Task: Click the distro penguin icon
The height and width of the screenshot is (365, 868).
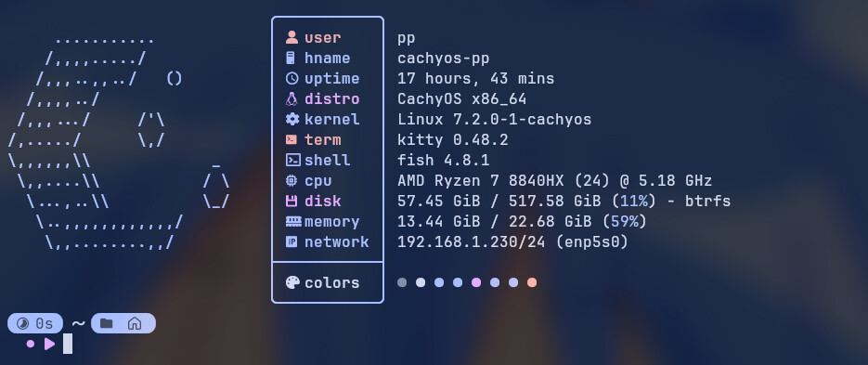Action: [x=291, y=99]
